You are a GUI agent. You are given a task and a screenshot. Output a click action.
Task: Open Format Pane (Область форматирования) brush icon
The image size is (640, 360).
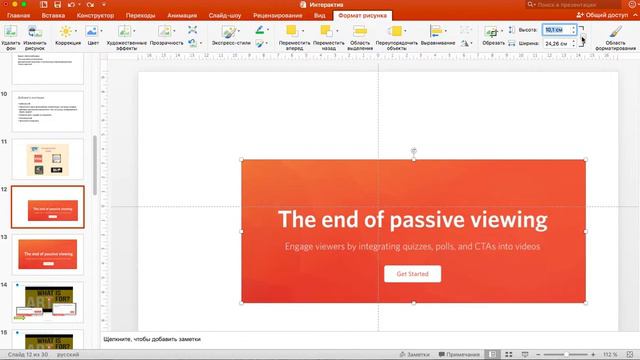point(616,31)
